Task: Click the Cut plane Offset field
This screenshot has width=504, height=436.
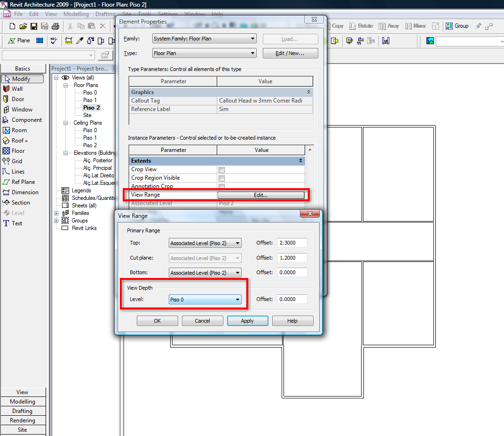Action: (x=291, y=258)
